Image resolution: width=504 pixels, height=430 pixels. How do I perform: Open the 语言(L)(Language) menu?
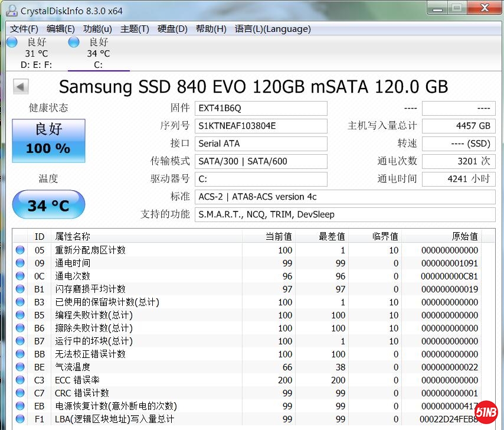click(x=273, y=29)
